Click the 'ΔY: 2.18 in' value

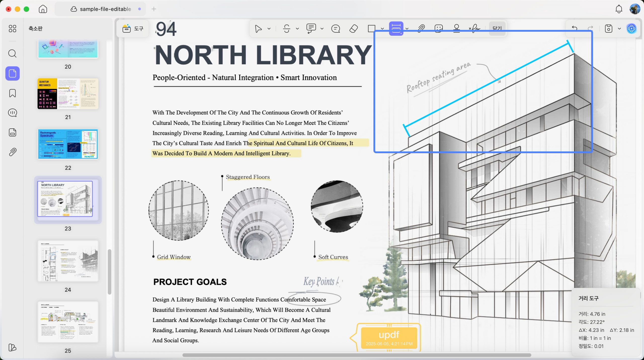[622, 330]
